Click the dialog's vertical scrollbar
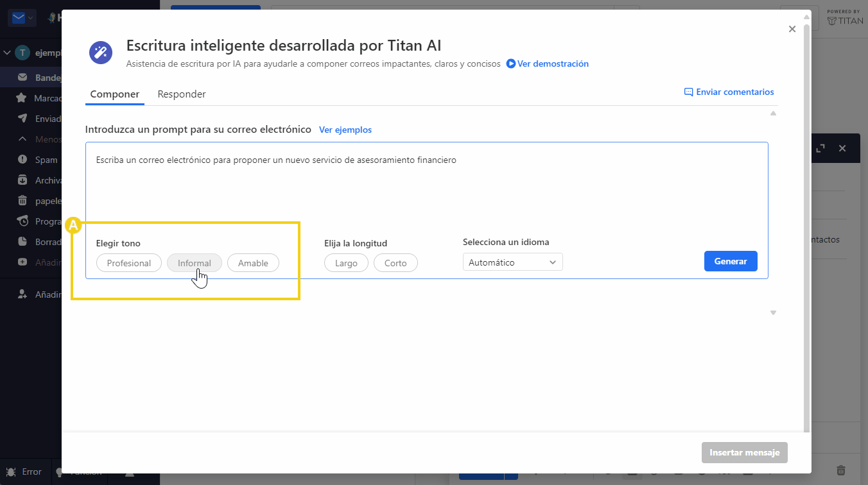 (x=806, y=228)
